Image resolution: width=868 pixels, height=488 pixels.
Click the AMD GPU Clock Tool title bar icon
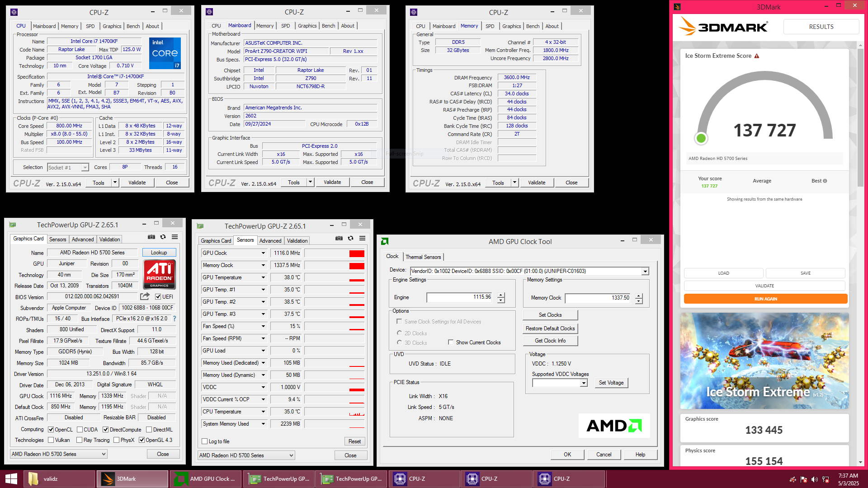(x=385, y=241)
